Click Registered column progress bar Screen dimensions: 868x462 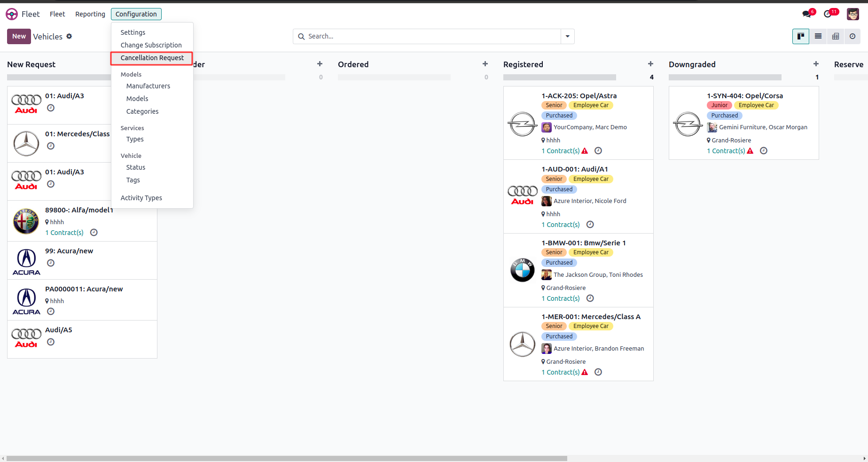pyautogui.click(x=560, y=77)
